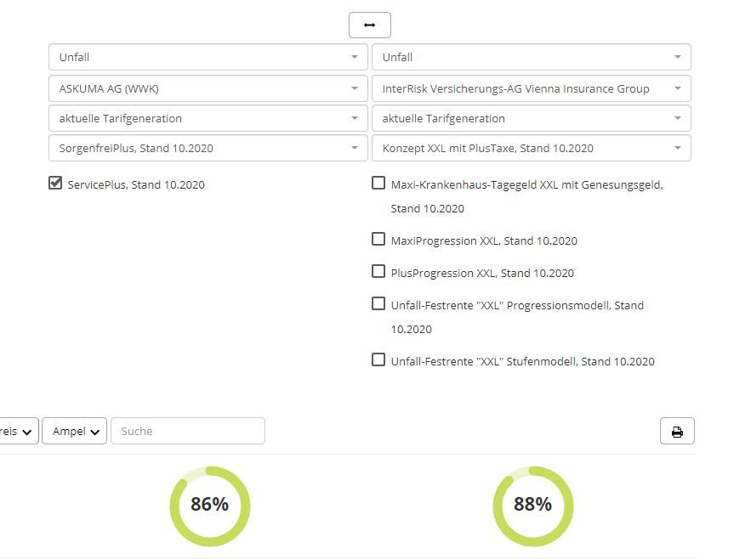Click the swap tariffs arrow button
The width and height of the screenshot is (751, 560).
pos(369,25)
